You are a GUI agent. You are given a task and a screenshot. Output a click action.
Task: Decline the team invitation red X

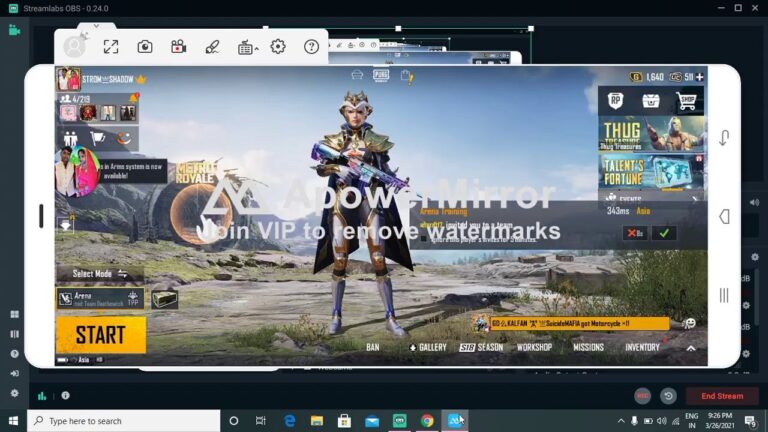click(x=635, y=233)
